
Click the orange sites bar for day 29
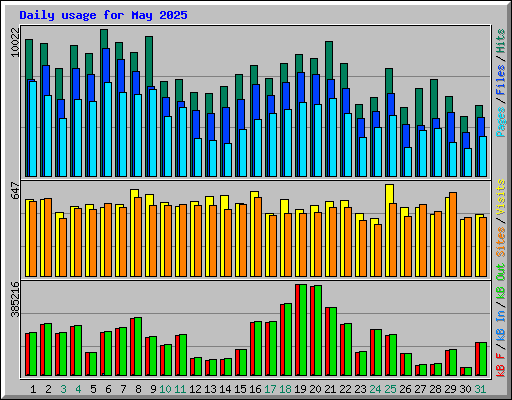453,234
